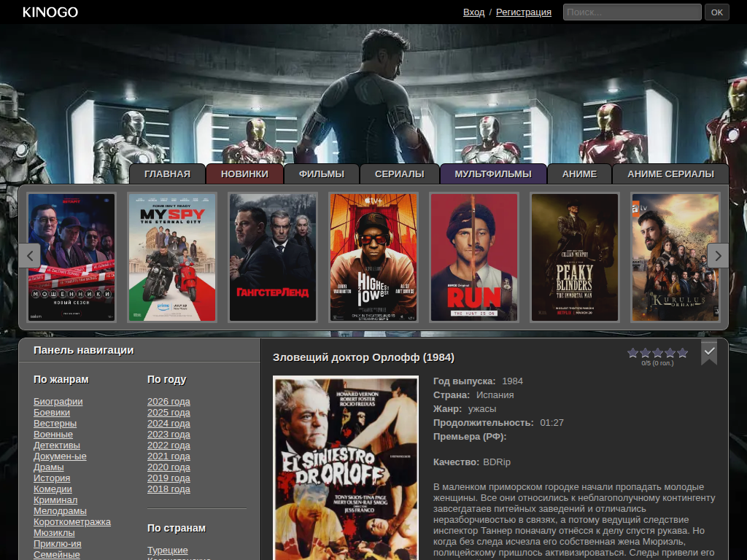
Task: Open the Драмы genre link
Action: pyautogui.click(x=49, y=467)
